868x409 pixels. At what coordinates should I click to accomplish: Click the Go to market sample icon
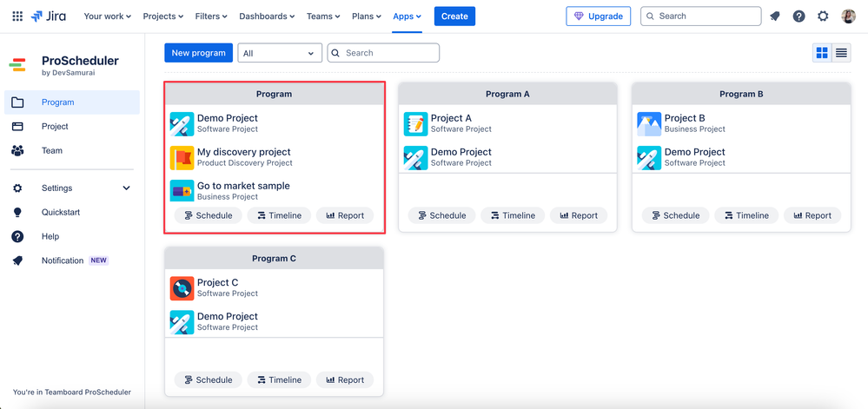pos(182,190)
